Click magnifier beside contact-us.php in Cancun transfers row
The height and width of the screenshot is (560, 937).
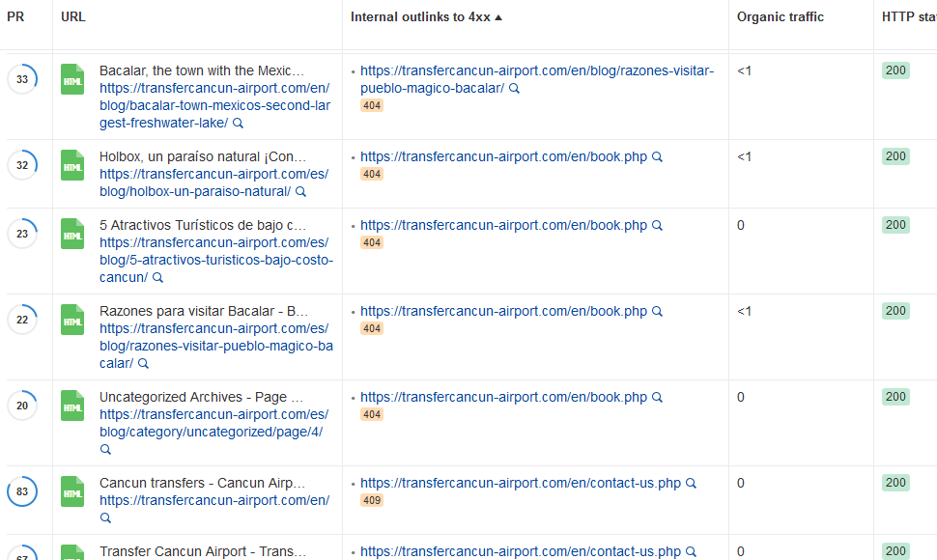pyautogui.click(x=691, y=484)
